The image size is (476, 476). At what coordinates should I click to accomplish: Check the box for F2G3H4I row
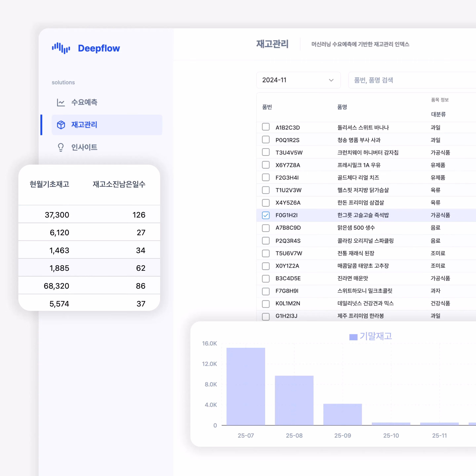(266, 177)
